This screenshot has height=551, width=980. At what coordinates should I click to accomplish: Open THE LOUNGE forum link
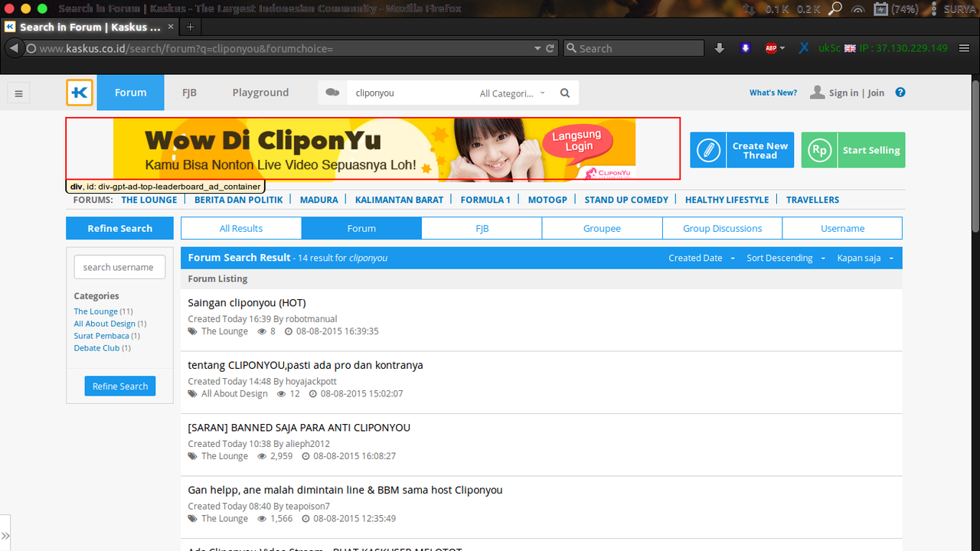[x=149, y=200]
